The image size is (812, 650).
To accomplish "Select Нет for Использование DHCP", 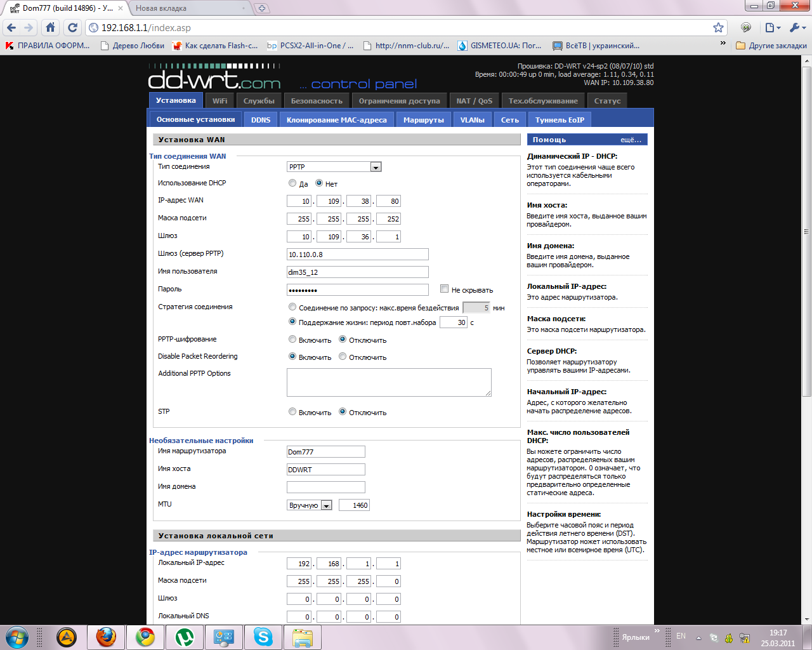I will click(x=319, y=183).
